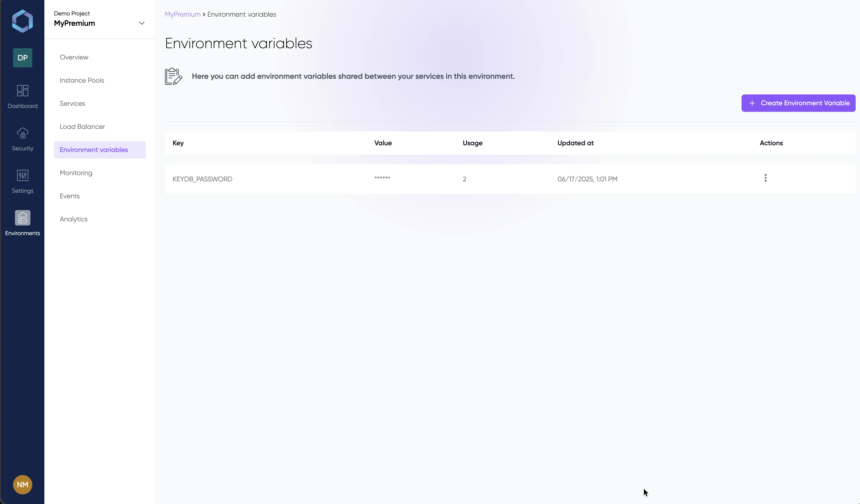Open the DP project avatar
Image resolution: width=860 pixels, height=504 pixels.
click(22, 58)
